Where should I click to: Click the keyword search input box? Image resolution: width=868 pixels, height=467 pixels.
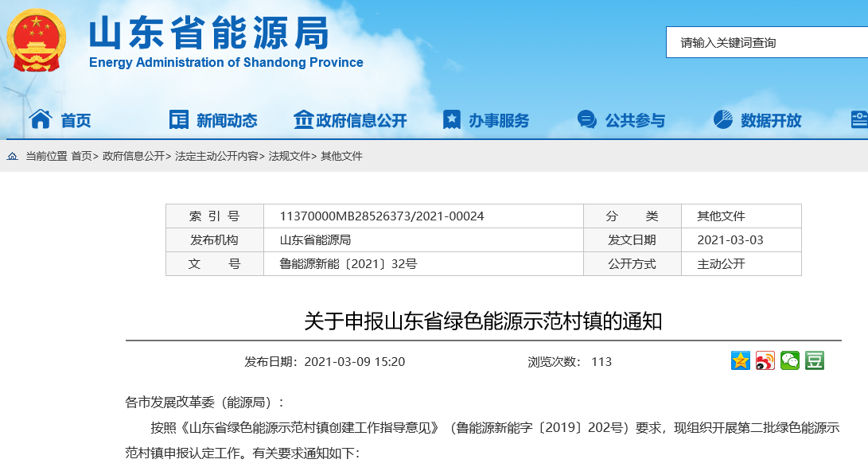click(x=765, y=41)
